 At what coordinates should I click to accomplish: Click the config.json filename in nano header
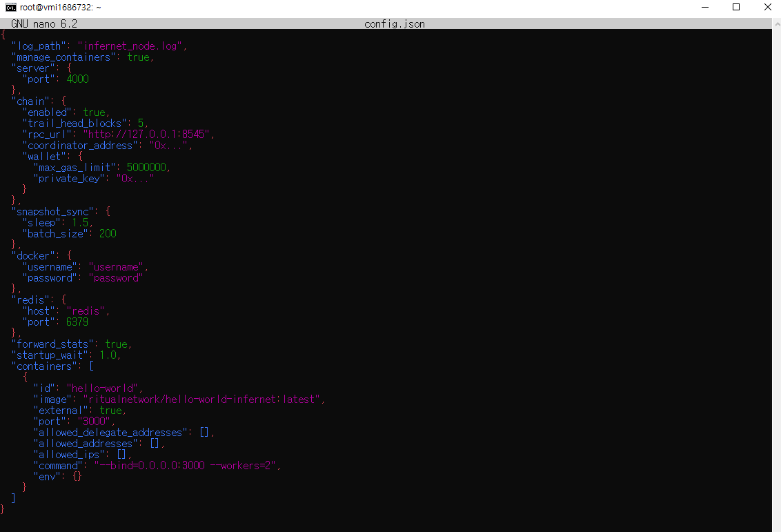pyautogui.click(x=395, y=24)
